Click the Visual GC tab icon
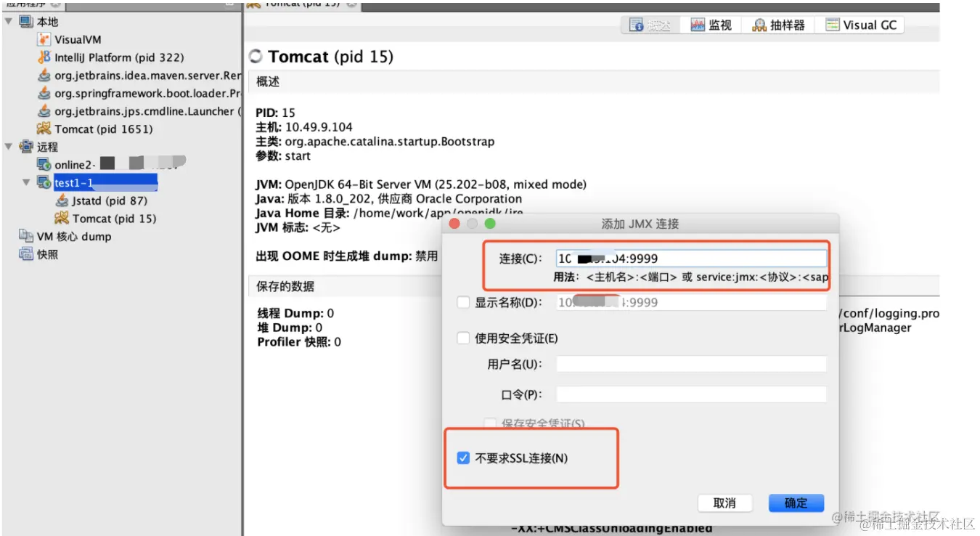This screenshot has height=536, width=980. click(x=832, y=25)
